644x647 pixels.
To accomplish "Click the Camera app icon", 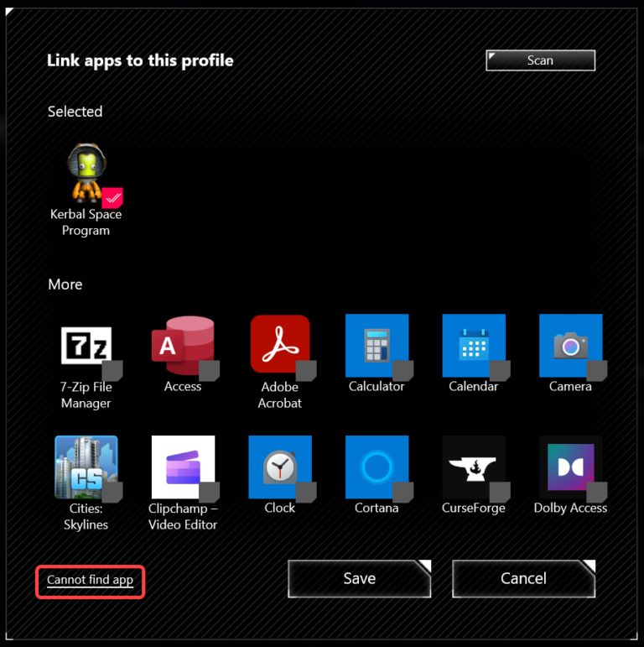I will 570,345.
